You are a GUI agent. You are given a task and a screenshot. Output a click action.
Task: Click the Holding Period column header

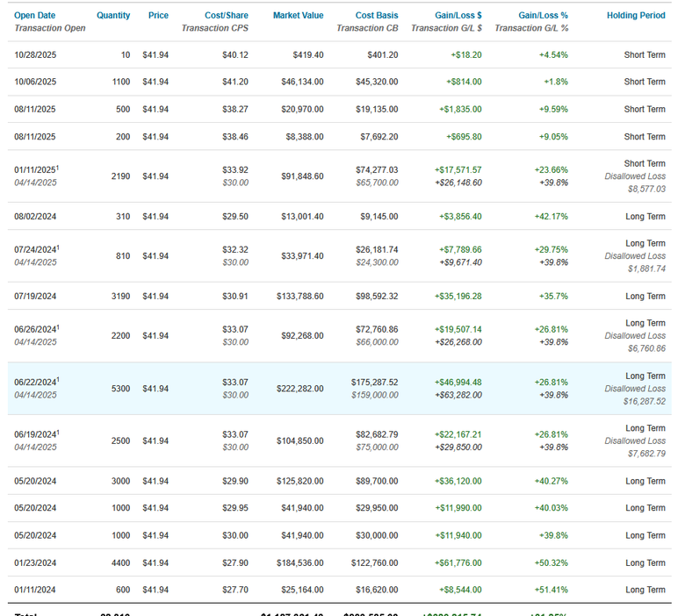[636, 15]
